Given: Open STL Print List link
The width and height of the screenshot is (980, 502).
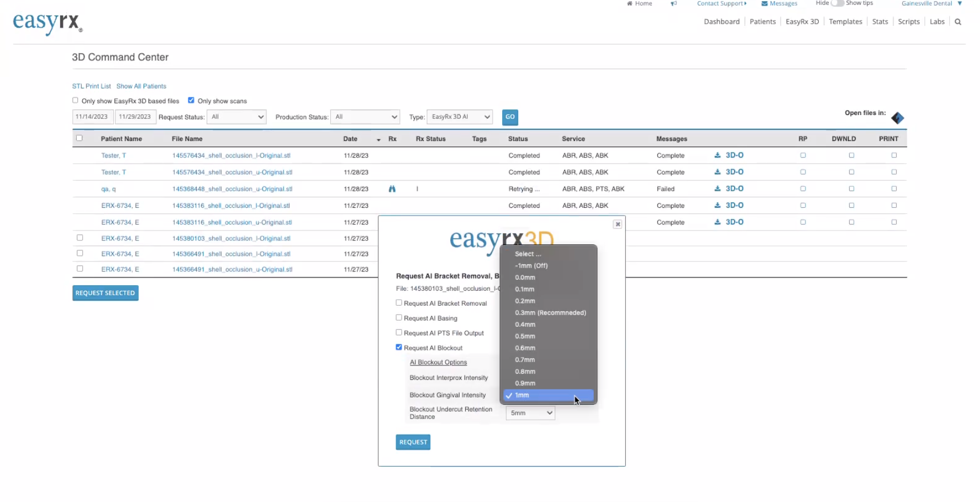Looking at the screenshot, I should tap(91, 86).
